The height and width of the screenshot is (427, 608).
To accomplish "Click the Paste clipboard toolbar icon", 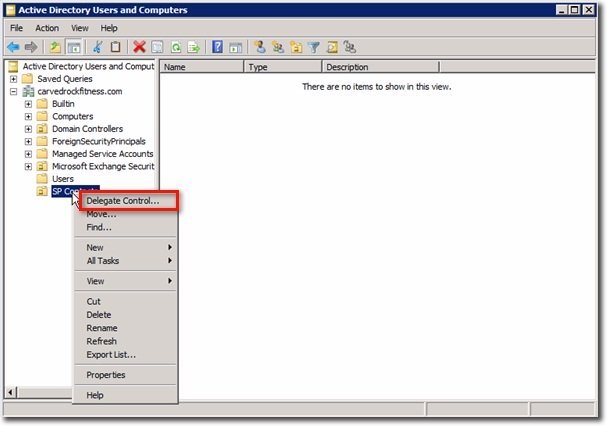I will coord(116,47).
